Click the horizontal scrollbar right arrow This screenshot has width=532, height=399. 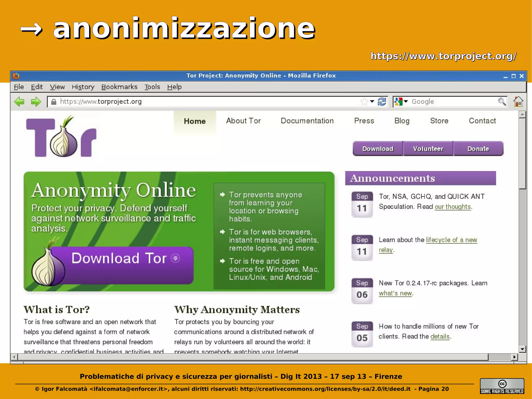[514, 357]
